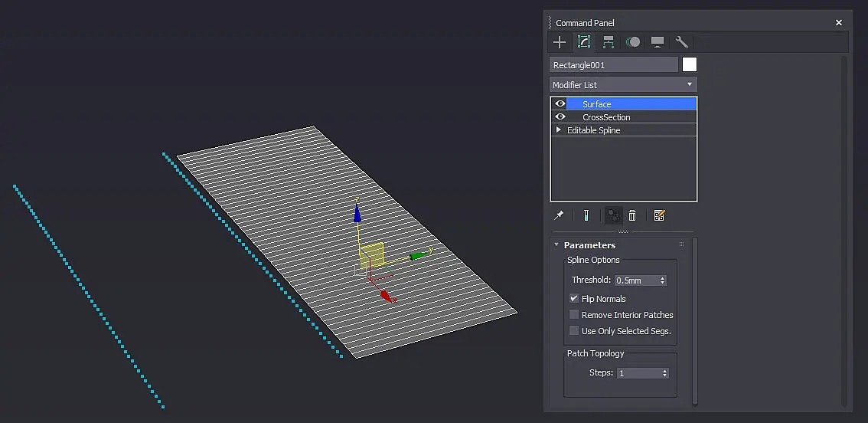This screenshot has height=423, width=868.
Task: Enable Remove Interior Patches checkbox
Action: point(574,314)
